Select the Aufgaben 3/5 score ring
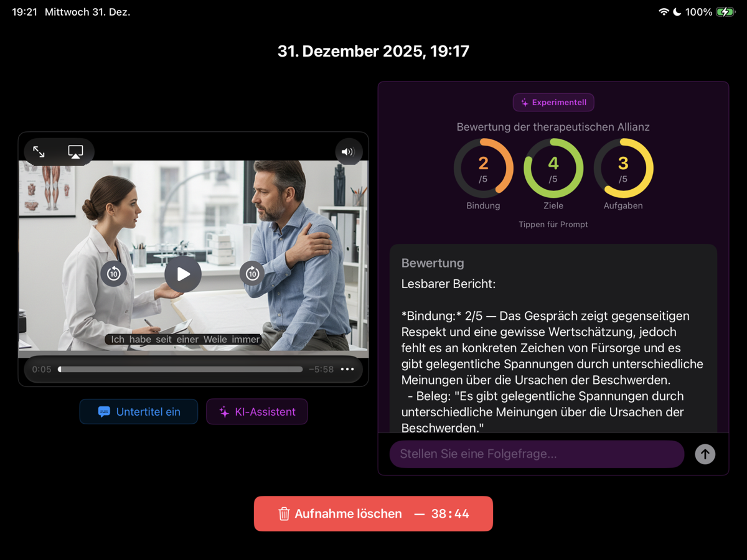The image size is (747, 560). (623, 168)
